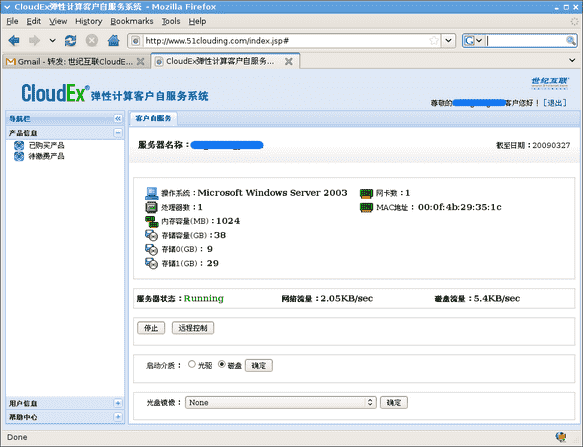Open 已购买产品 in the sidebar
Screen dimensions: 583x447
[x=47, y=145]
